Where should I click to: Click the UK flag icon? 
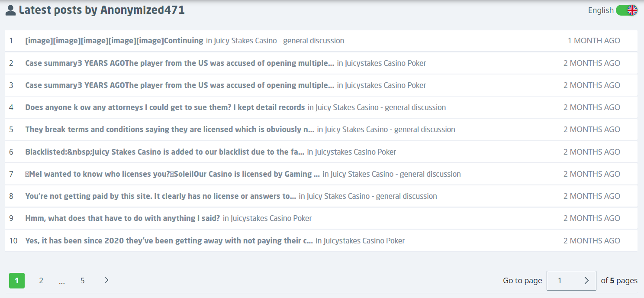coord(632,10)
